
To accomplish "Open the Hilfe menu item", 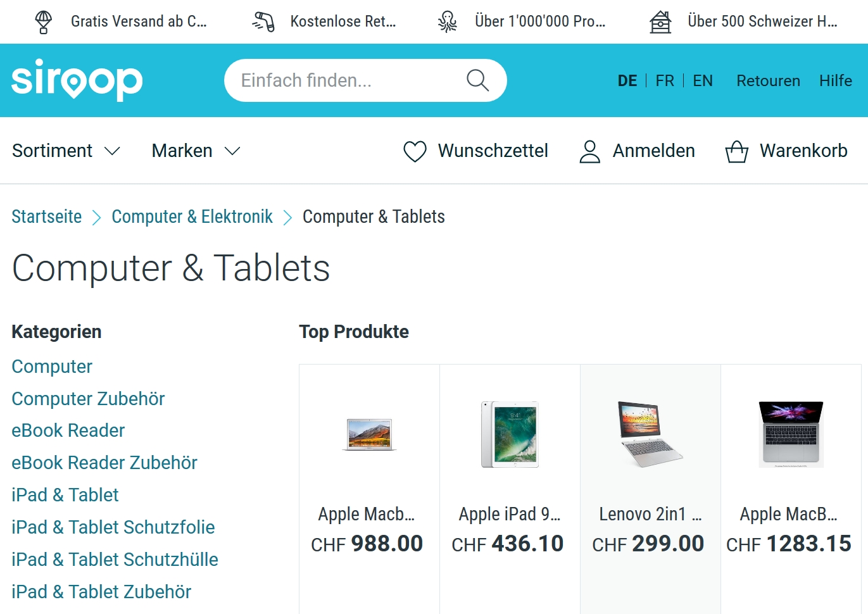I will [x=835, y=80].
